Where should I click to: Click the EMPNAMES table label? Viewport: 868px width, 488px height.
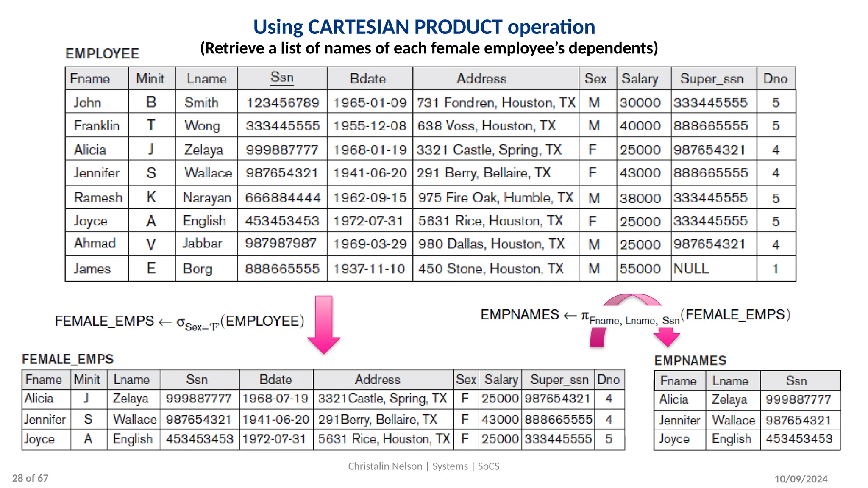[x=690, y=361]
